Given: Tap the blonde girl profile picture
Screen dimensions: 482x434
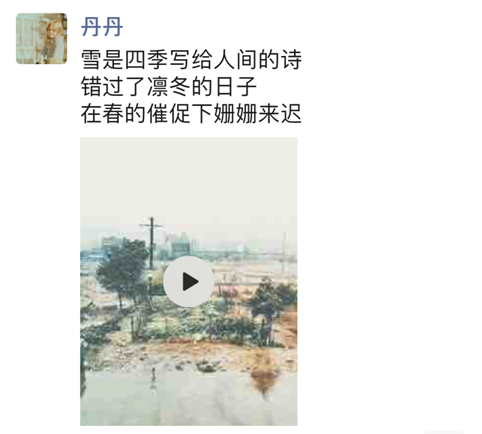Looking at the screenshot, I should pyautogui.click(x=41, y=38).
